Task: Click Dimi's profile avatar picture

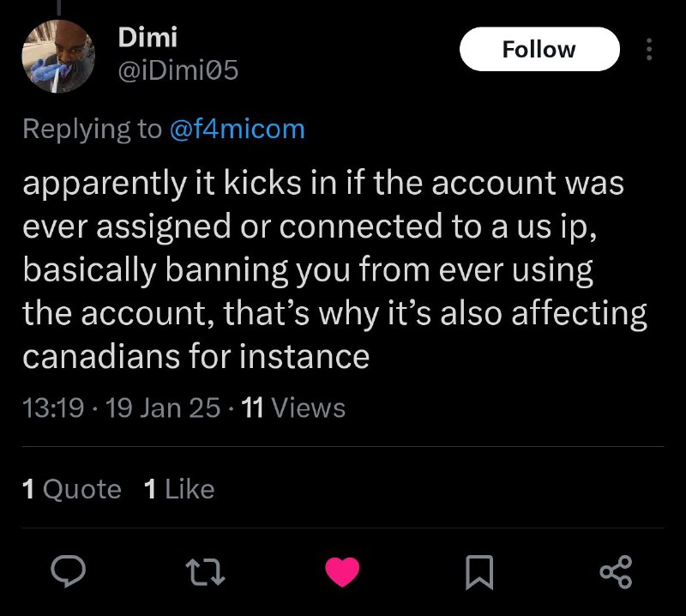Action: coord(57,55)
